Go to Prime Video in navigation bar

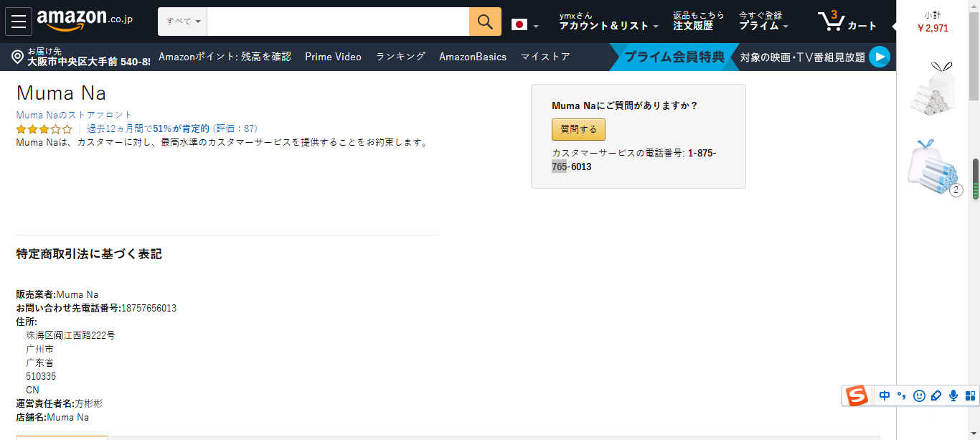333,57
